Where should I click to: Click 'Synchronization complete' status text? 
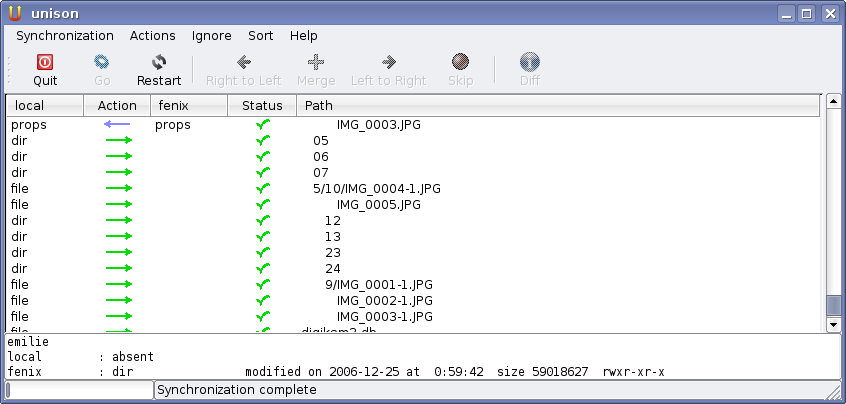coord(237,389)
